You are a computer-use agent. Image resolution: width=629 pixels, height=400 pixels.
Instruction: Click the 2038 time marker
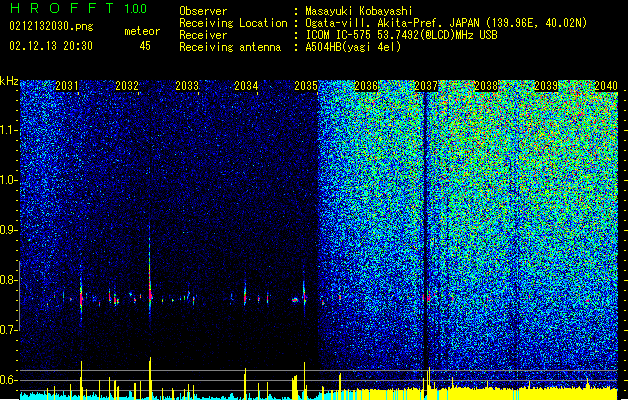[486, 85]
